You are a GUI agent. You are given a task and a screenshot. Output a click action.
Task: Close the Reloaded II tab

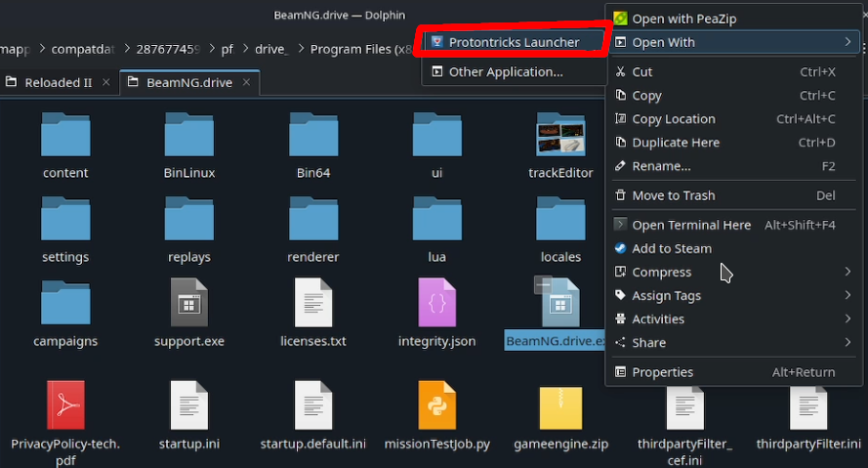tap(106, 82)
